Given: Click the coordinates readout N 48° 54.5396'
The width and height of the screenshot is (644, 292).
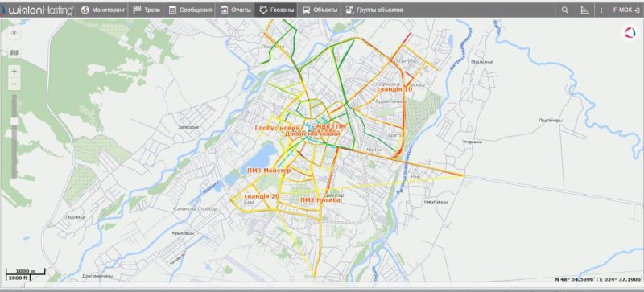Looking at the screenshot, I should 598,279.
